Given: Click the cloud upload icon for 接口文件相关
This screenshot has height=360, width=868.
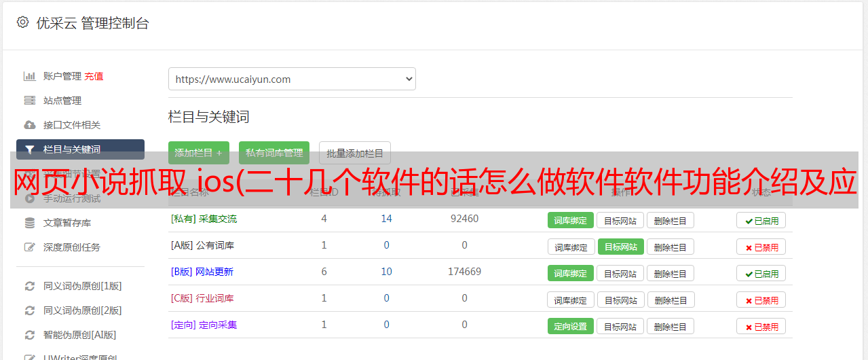Looking at the screenshot, I should (x=30, y=125).
